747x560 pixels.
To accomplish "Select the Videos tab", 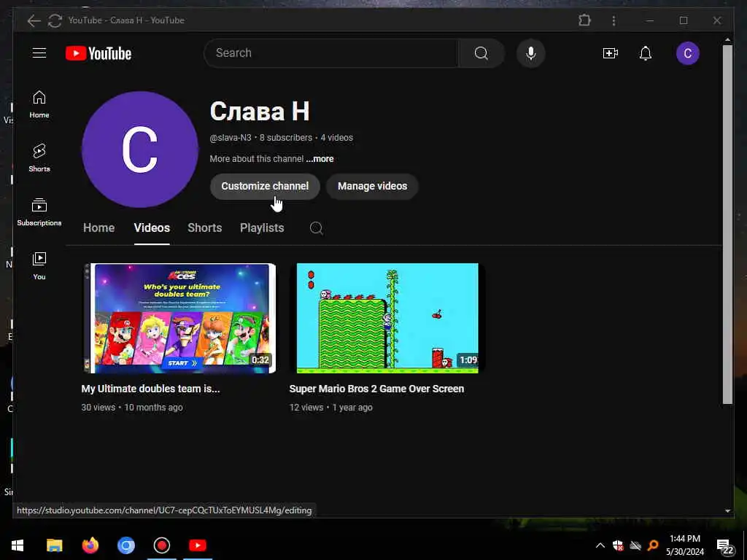I will [x=152, y=228].
